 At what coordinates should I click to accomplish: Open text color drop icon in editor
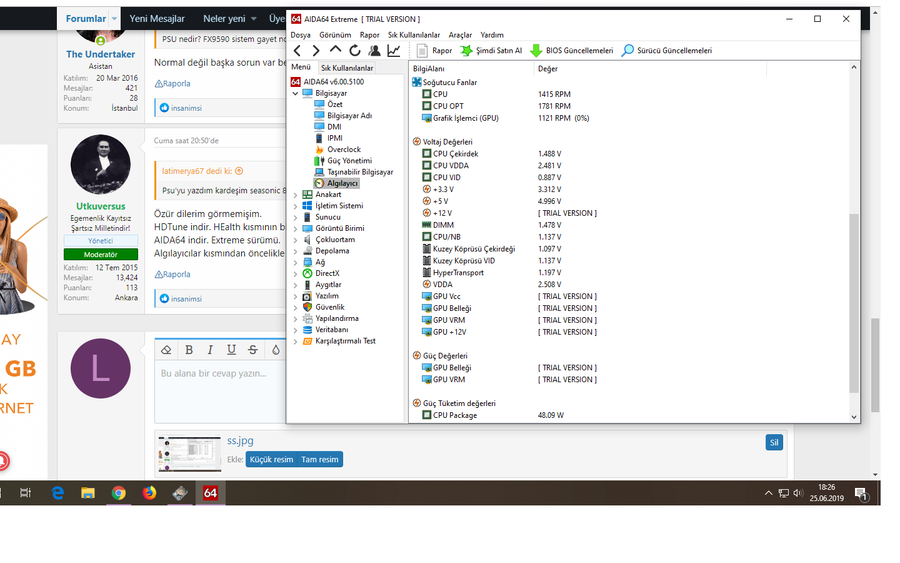click(276, 350)
